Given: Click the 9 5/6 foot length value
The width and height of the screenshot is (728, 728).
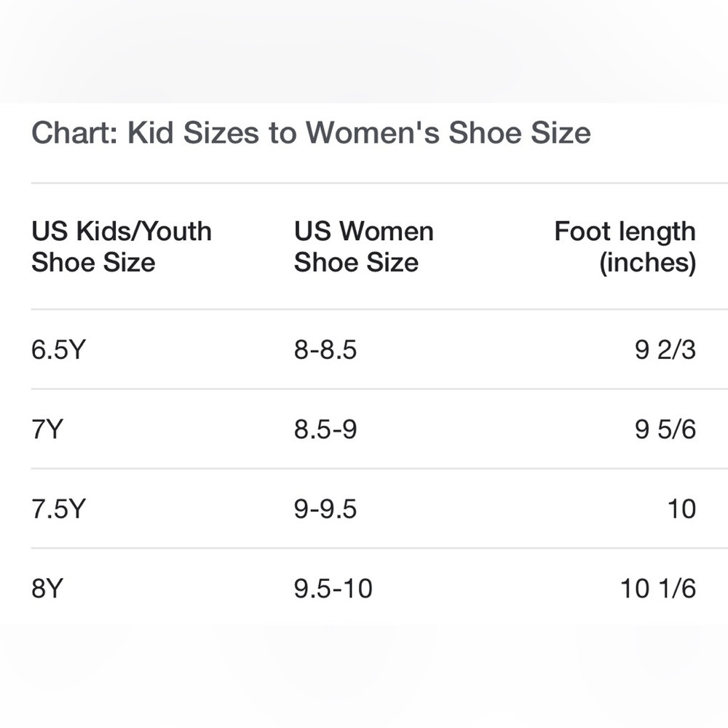Looking at the screenshot, I should pos(665,430).
